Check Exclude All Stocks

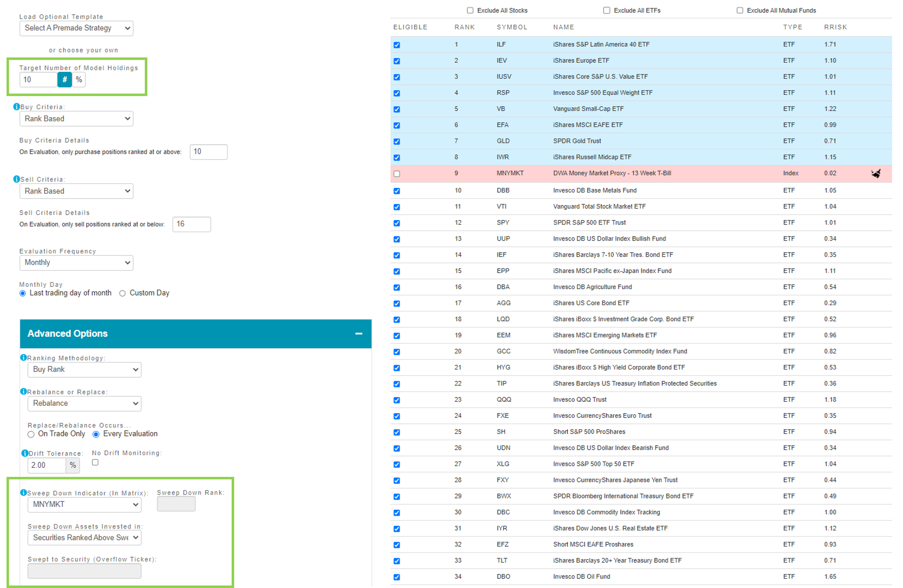[470, 10]
